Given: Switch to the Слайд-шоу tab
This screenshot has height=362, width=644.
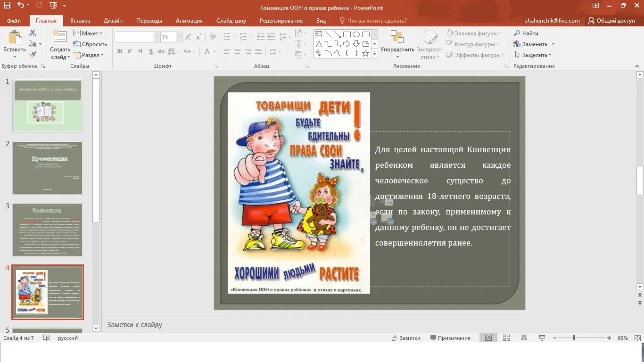Looking at the screenshot, I should tap(231, 21).
